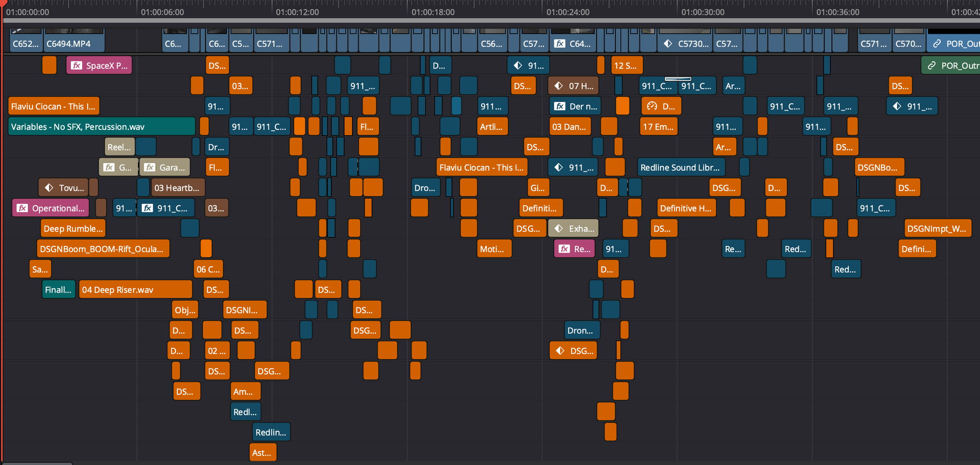
Task: Select the Variables - No SFX, Percussion.wav clip
Action: click(x=101, y=126)
